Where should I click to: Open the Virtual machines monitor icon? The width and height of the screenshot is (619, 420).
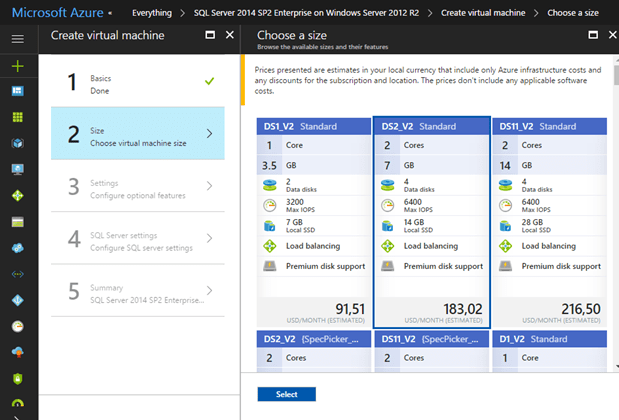coord(18,169)
